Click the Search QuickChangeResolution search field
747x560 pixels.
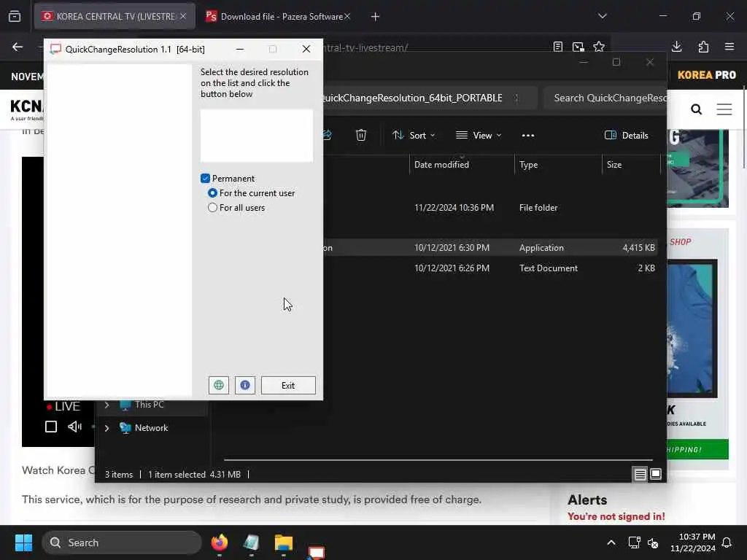click(605, 98)
